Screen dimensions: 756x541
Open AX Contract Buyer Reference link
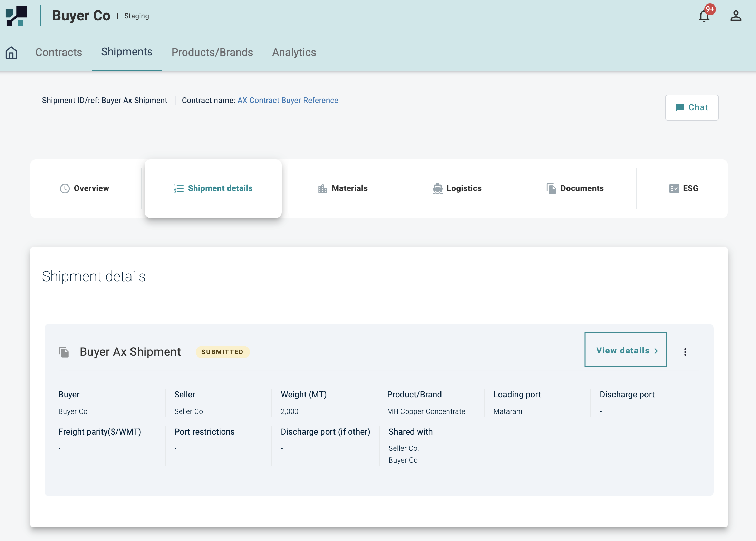[288, 101]
